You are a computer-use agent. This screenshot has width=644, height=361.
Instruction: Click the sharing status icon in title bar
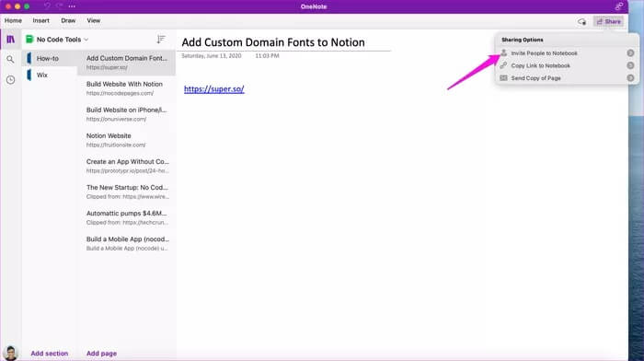pyautogui.click(x=618, y=6)
